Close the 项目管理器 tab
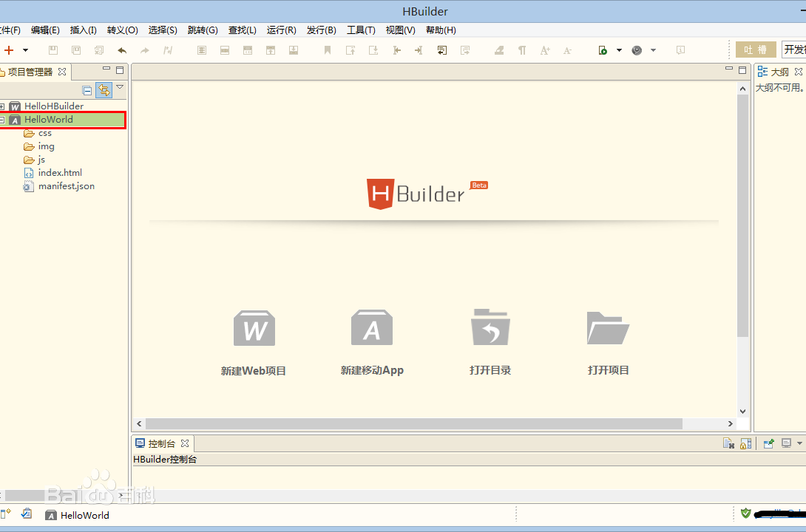Screen dimensions: 806x532 pos(62,72)
